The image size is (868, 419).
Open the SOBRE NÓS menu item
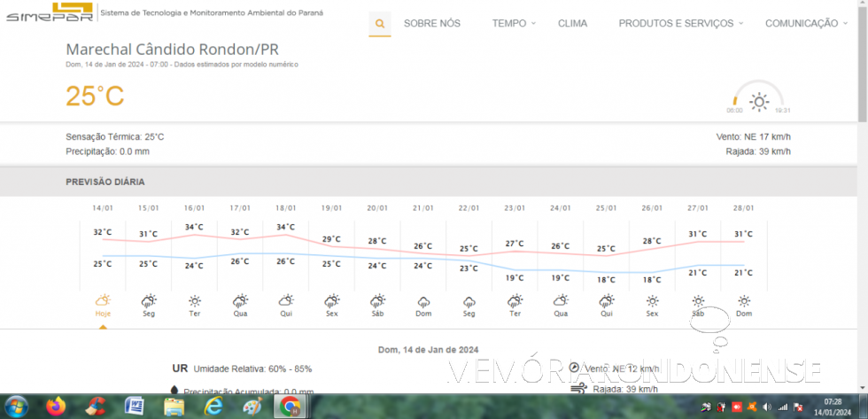point(431,24)
